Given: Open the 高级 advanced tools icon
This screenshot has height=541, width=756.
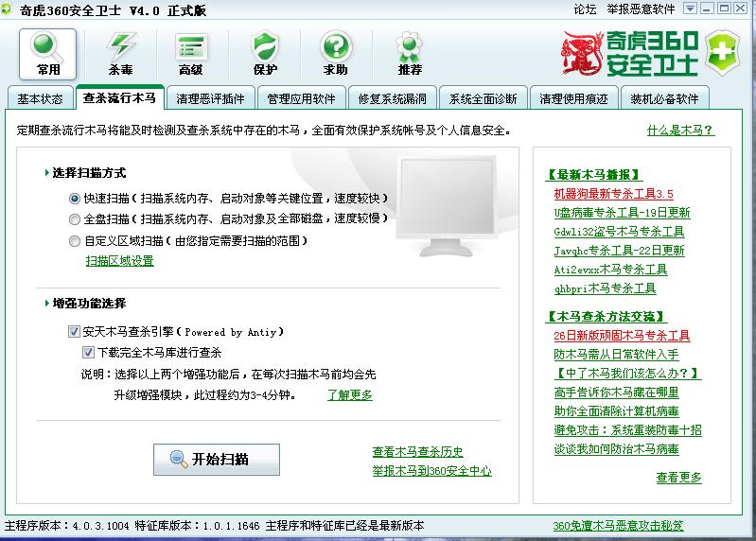Looking at the screenshot, I should [x=191, y=54].
